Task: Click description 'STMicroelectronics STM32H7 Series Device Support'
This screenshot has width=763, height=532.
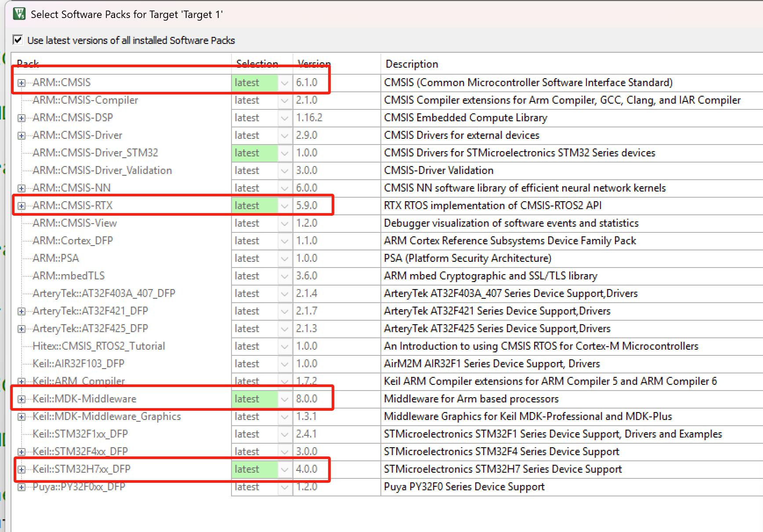Action: 503,469
